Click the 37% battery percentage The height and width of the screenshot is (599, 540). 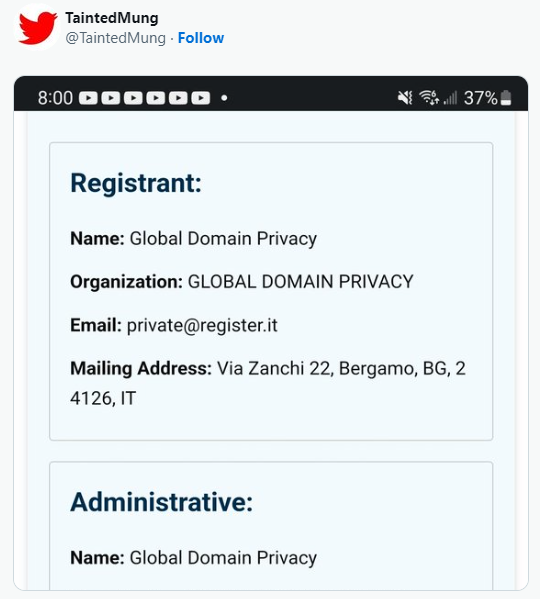click(x=481, y=98)
